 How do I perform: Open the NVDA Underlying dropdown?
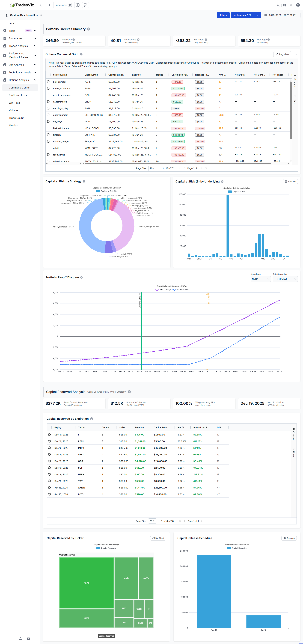click(260, 279)
